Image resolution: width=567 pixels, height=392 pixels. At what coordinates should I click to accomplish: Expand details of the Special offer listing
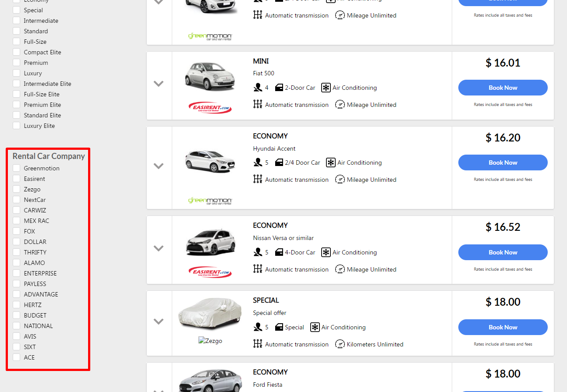159,321
